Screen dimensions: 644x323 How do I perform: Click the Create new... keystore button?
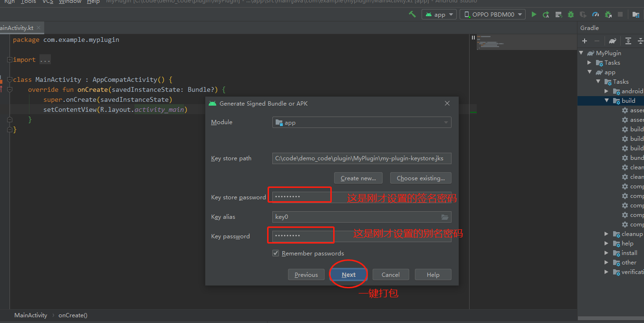358,178
